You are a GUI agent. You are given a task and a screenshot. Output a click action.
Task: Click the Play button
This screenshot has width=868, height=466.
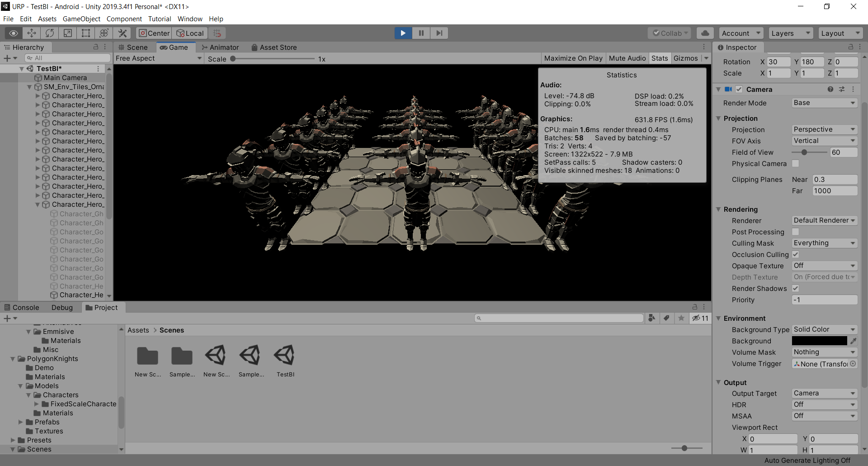pyautogui.click(x=403, y=33)
